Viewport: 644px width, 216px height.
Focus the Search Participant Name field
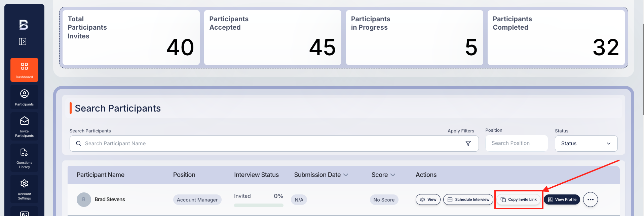274,144
